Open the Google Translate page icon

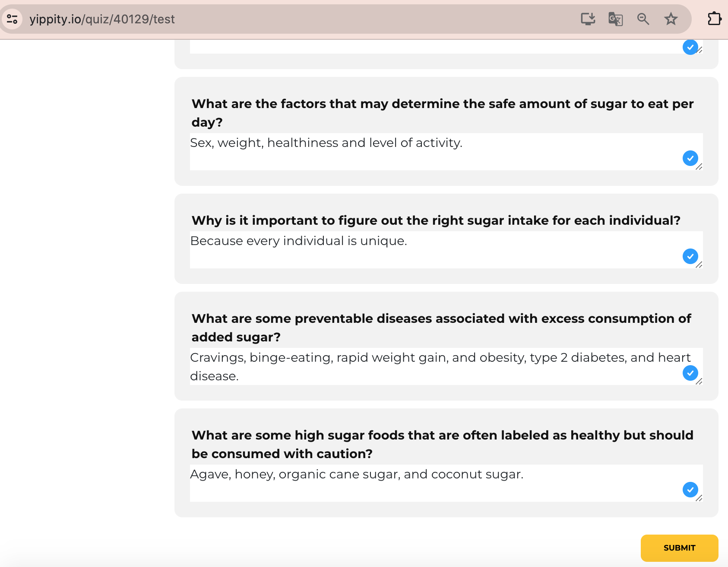615,19
